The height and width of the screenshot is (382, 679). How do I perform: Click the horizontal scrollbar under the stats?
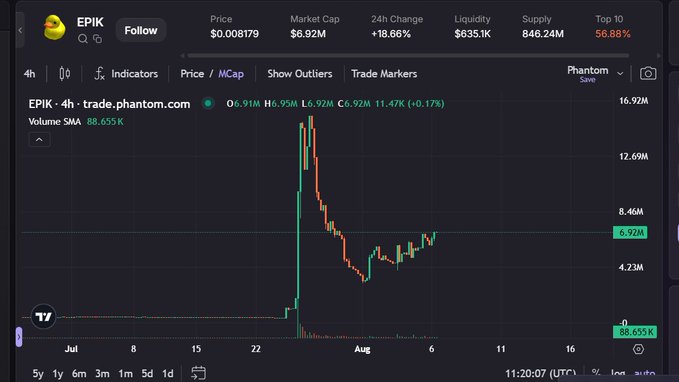point(408,55)
